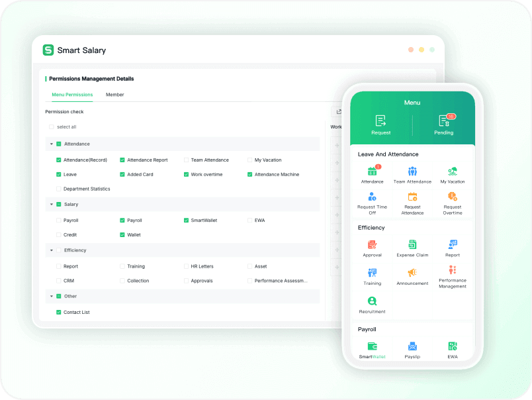
Task: Check the EWA permission checkbox
Action: [249, 221]
